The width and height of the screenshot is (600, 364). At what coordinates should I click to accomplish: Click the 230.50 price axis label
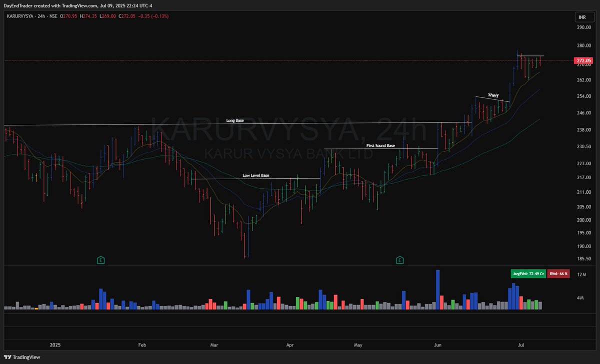[583, 146]
